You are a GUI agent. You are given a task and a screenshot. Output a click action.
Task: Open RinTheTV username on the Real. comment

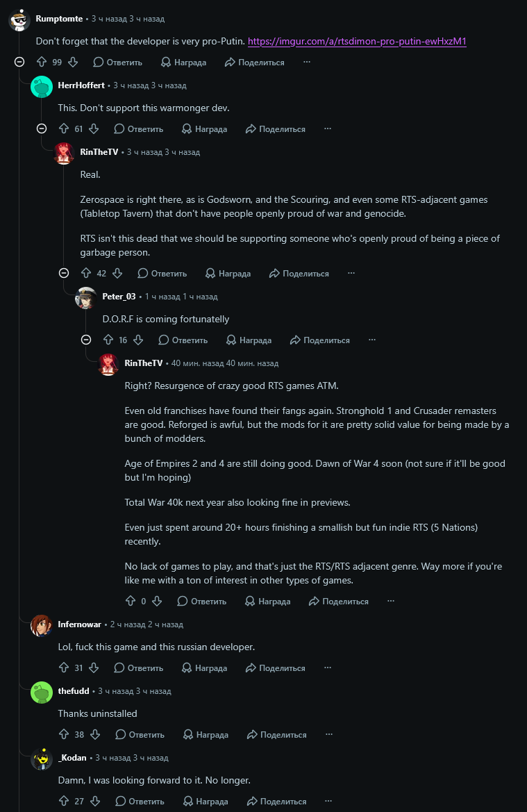99,151
